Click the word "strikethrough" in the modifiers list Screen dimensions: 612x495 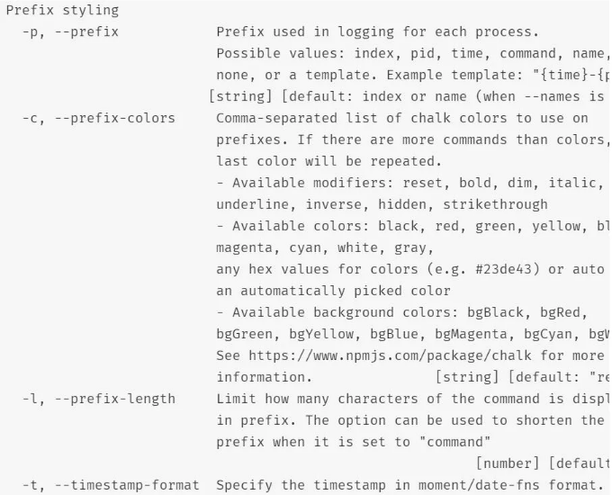[x=495, y=205]
